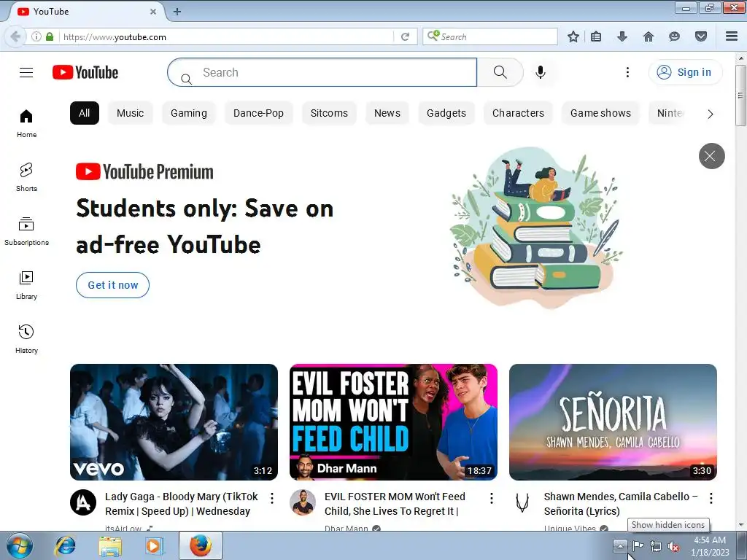The height and width of the screenshot is (560, 747).
Task: Click the Action Center flag icon
Action: tap(638, 546)
